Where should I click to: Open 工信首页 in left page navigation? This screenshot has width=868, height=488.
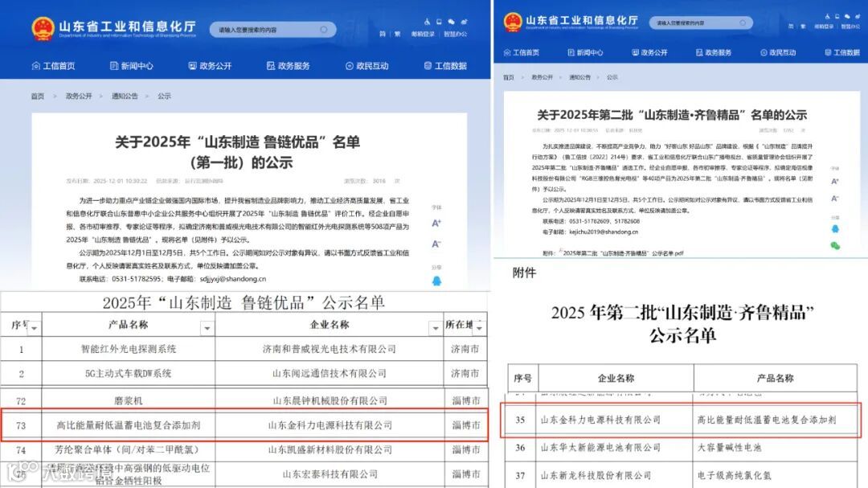[x=54, y=66]
